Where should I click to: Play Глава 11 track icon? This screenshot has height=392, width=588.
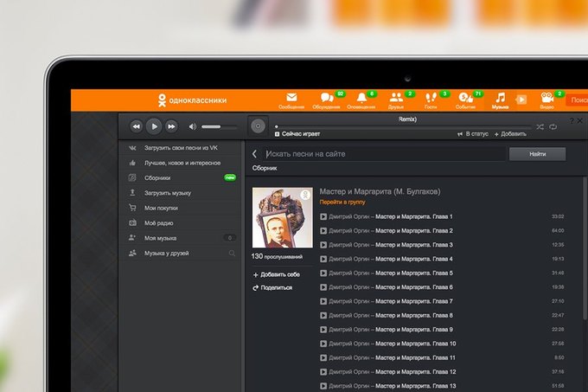(323, 358)
